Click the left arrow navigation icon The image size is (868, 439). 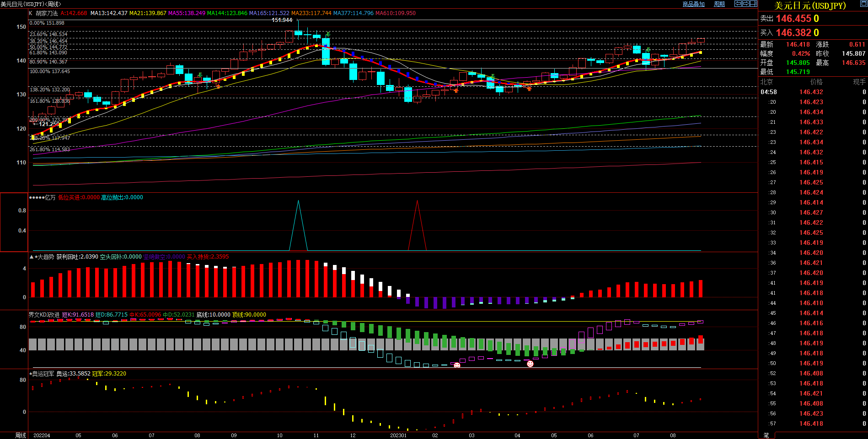pyautogui.click(x=738, y=4)
